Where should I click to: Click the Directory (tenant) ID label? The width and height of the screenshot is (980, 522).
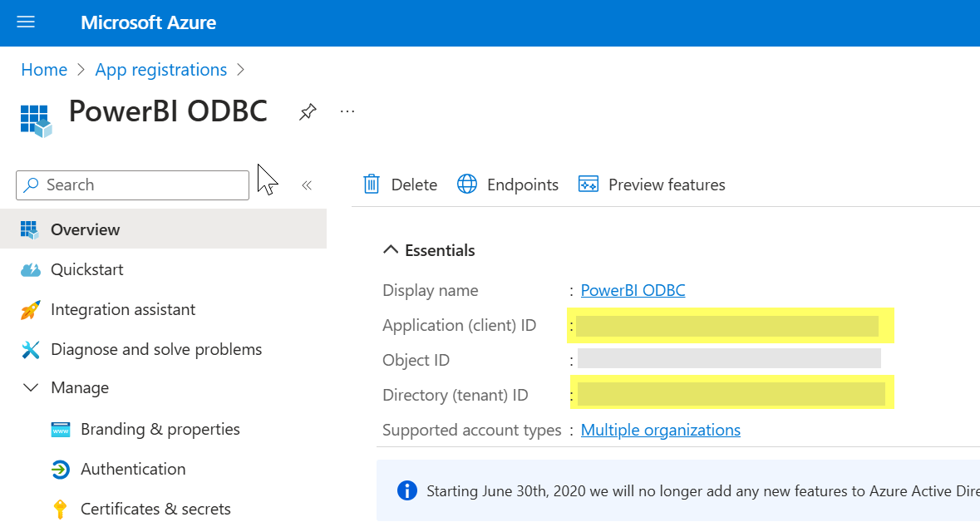tap(455, 395)
